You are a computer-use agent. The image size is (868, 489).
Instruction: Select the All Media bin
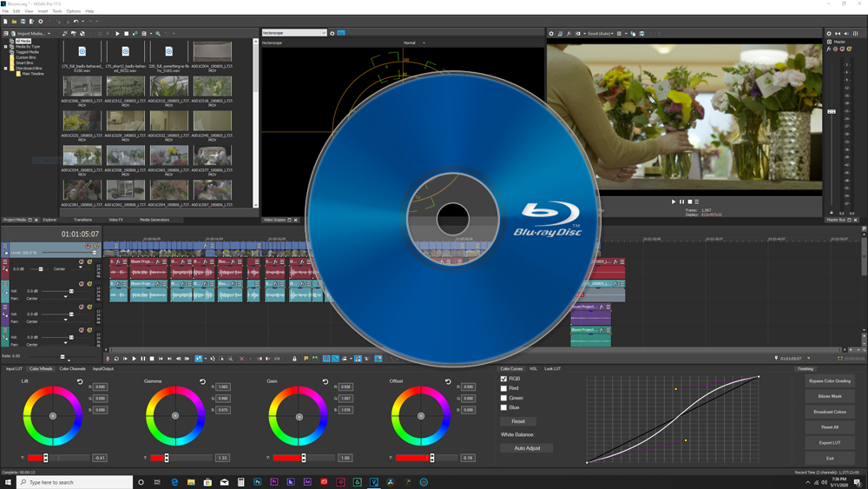23,41
